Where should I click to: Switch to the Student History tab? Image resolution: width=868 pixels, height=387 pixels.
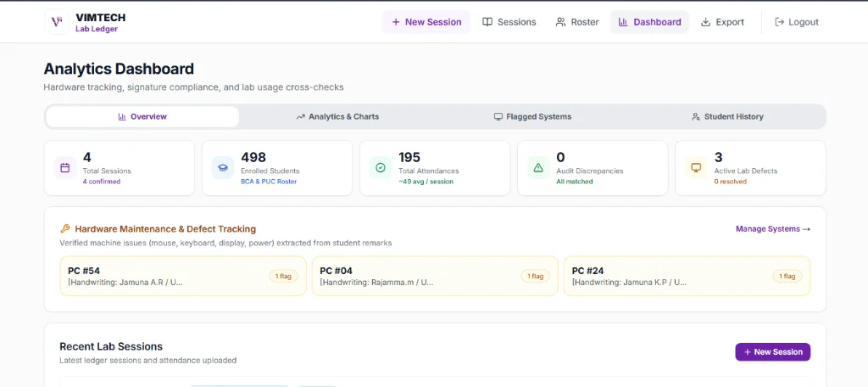click(x=727, y=116)
